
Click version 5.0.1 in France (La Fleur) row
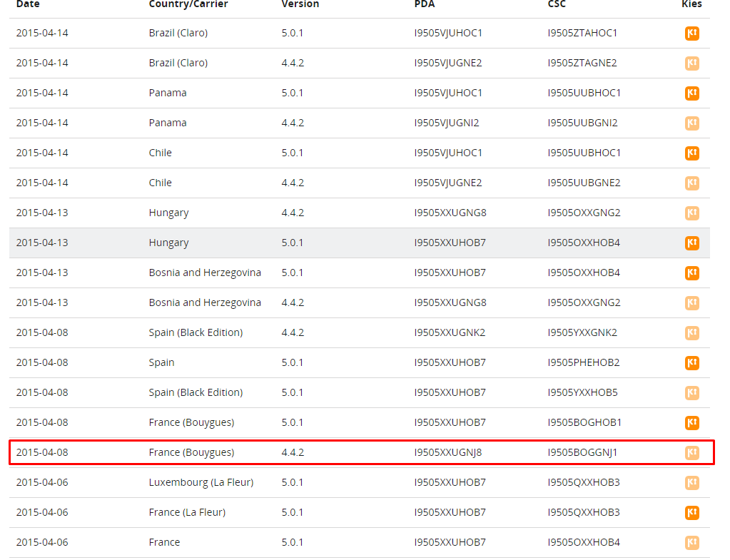click(x=292, y=512)
